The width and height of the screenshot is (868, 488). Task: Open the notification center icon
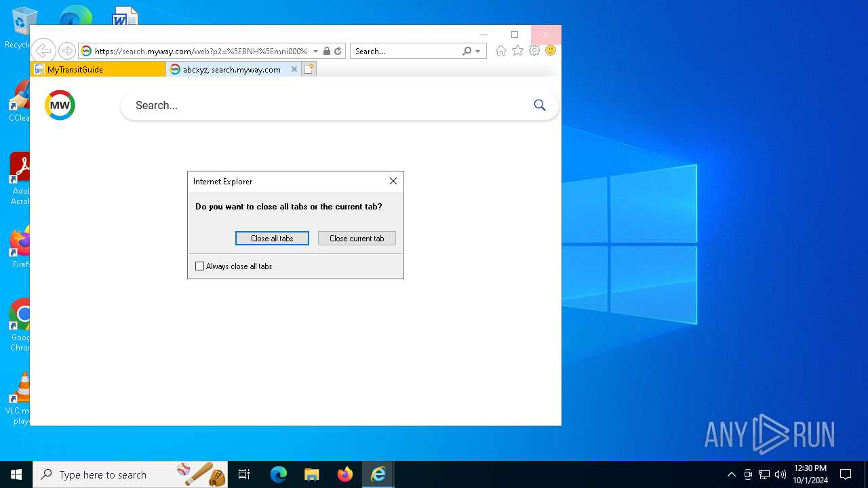tap(846, 474)
